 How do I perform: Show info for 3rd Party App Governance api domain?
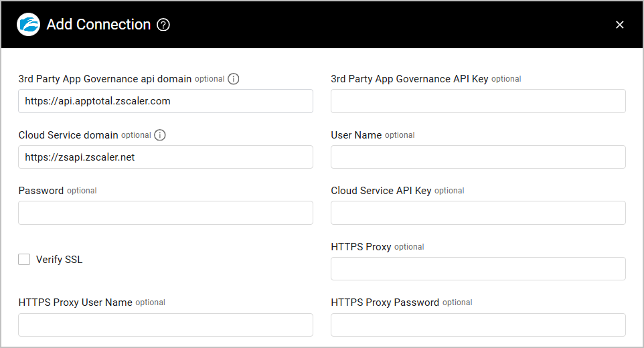233,79
